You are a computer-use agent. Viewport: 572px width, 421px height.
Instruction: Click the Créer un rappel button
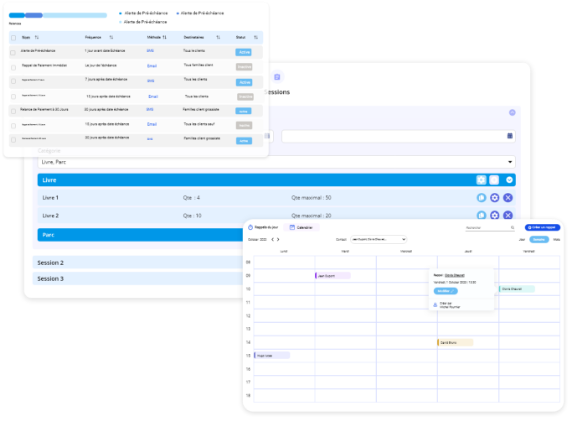pyautogui.click(x=542, y=227)
